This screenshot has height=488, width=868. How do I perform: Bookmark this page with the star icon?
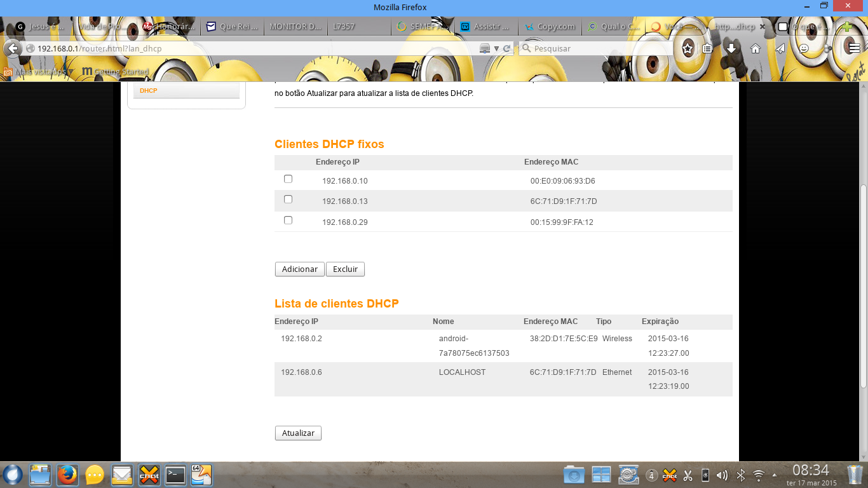(x=688, y=48)
